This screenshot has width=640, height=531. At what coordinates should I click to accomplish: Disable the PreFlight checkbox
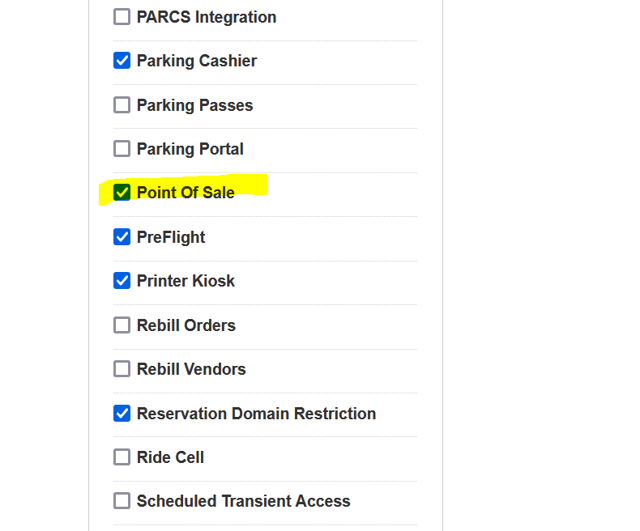(x=122, y=237)
